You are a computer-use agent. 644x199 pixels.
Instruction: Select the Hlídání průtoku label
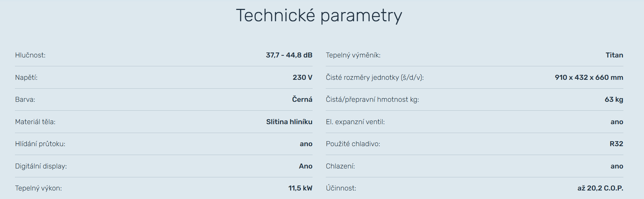[40, 144]
